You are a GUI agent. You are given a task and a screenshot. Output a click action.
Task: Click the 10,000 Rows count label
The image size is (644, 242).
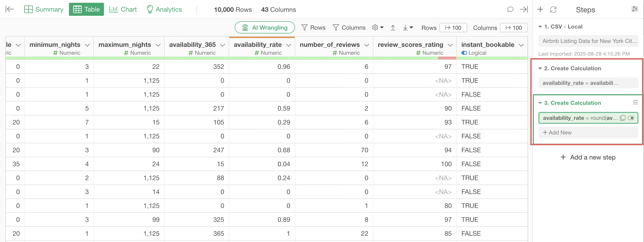233,10
